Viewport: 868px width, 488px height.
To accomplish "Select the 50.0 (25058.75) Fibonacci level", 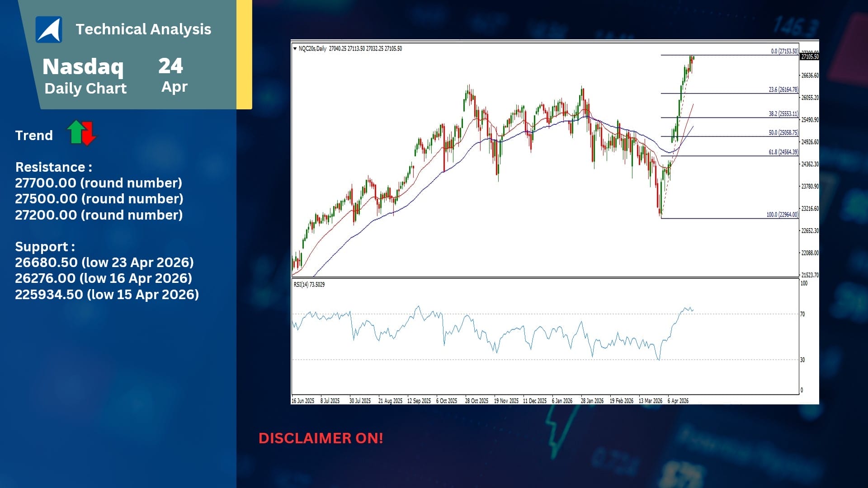I will (x=783, y=133).
